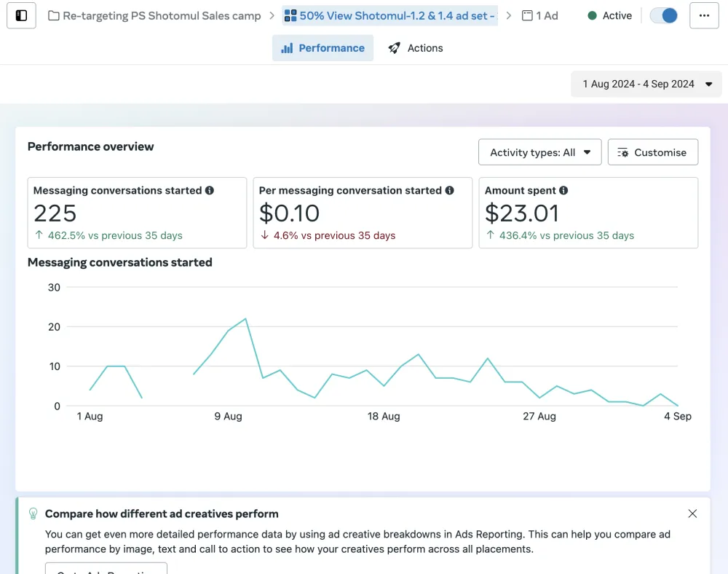Open the date range dropdown
The width and height of the screenshot is (728, 574).
(647, 84)
